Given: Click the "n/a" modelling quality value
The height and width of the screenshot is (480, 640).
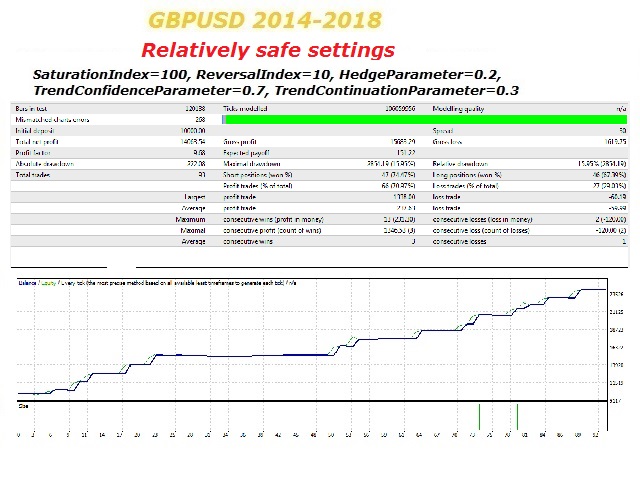Looking at the screenshot, I should point(621,109).
